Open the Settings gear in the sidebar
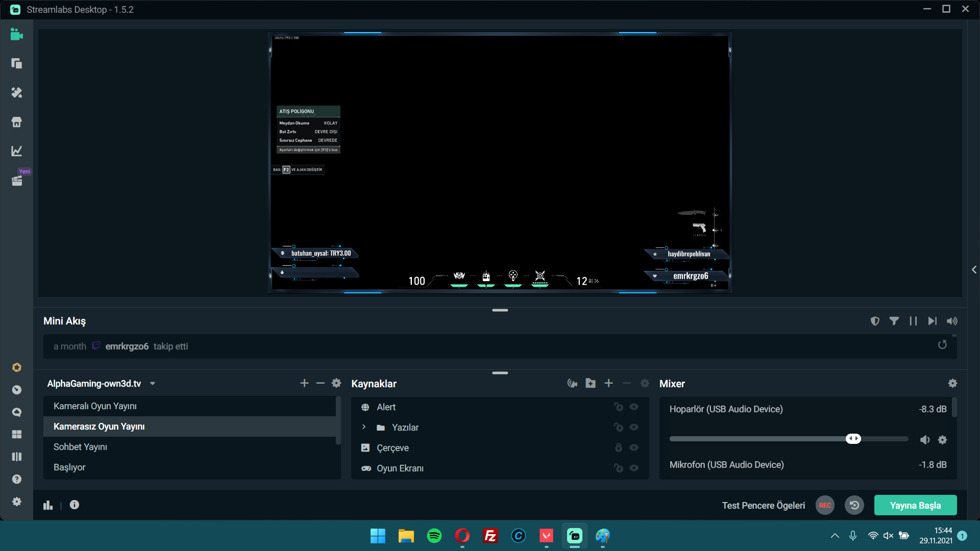980x551 pixels. click(x=17, y=502)
